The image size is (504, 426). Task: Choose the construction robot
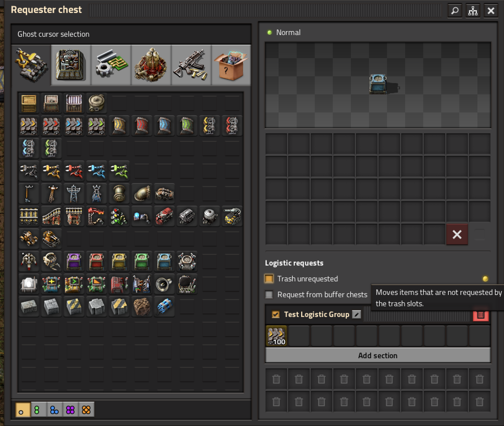[51, 262]
